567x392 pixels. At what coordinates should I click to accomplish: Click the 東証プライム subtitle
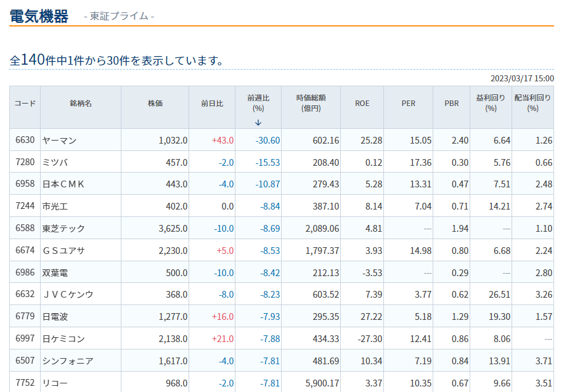(119, 16)
